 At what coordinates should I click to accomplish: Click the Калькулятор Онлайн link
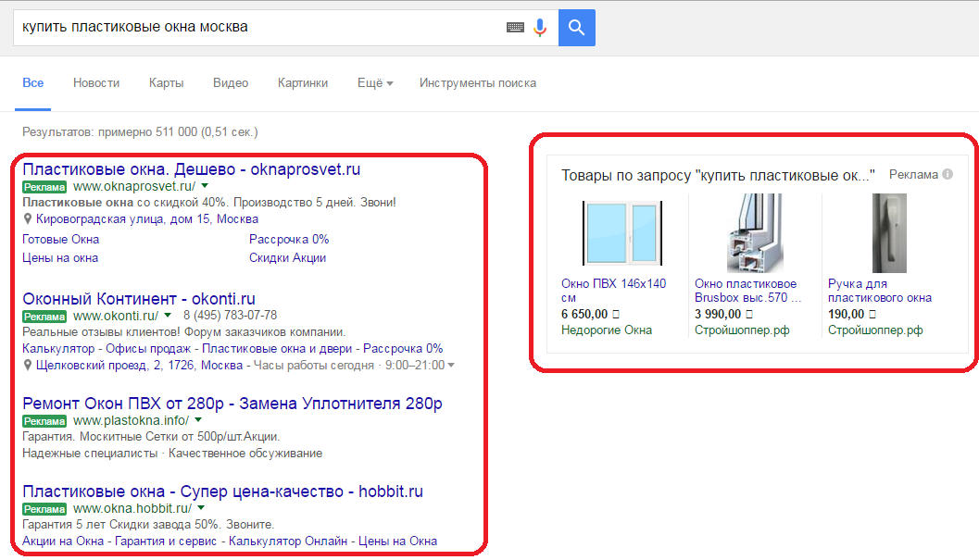coord(288,541)
